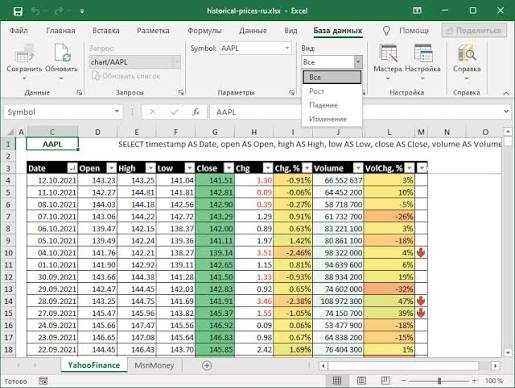Click the formula bar cancel X icon
Screen dimensions: 515x388
[152, 112]
